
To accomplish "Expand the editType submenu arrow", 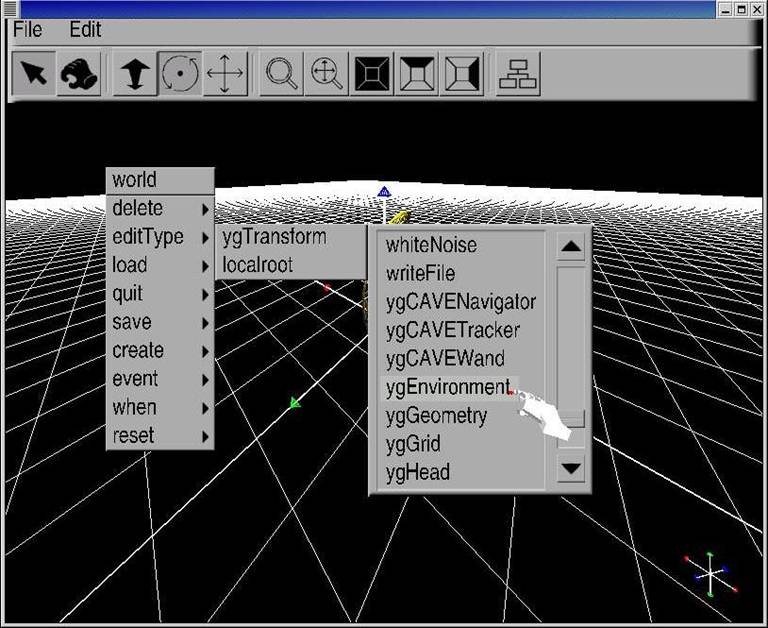I will coord(206,238).
